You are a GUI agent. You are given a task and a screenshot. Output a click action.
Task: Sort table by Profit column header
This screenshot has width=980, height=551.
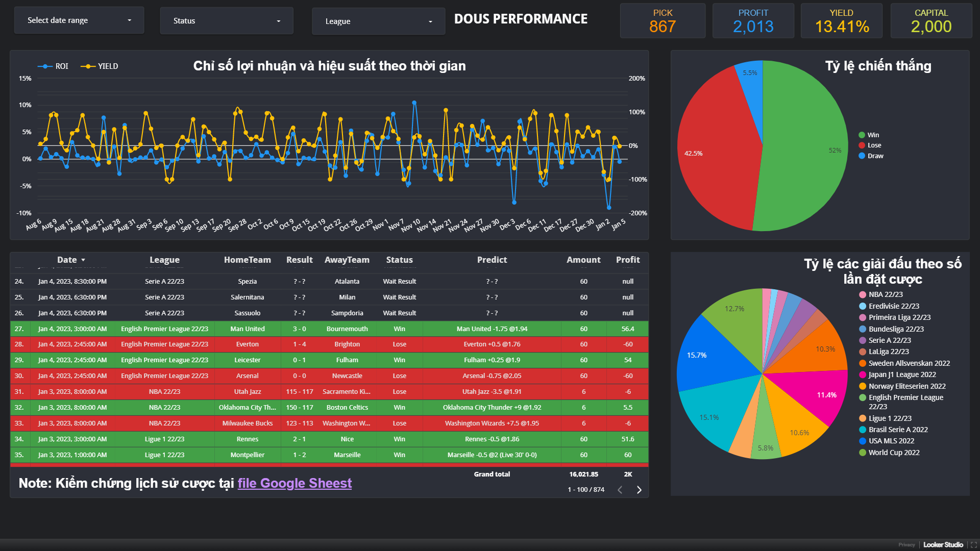click(627, 260)
